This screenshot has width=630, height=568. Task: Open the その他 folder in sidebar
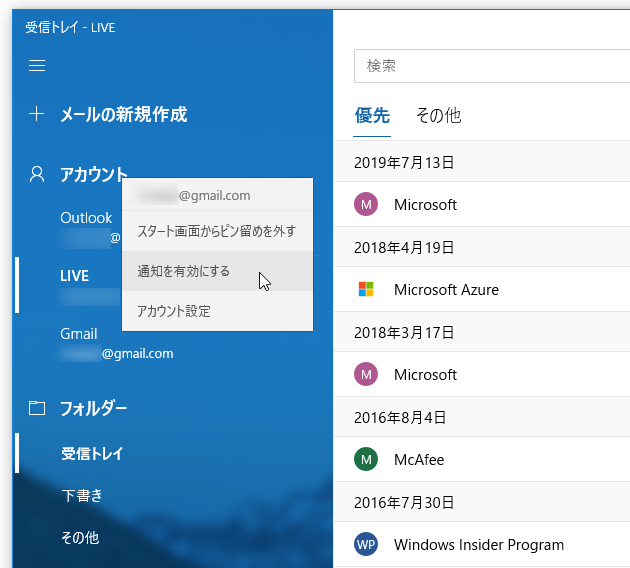point(80,537)
